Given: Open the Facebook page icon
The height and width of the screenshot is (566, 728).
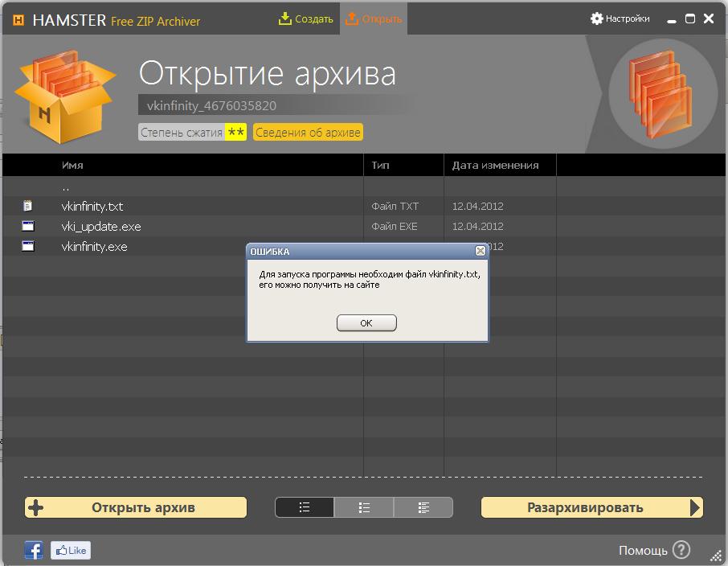Looking at the screenshot, I should 34,550.
